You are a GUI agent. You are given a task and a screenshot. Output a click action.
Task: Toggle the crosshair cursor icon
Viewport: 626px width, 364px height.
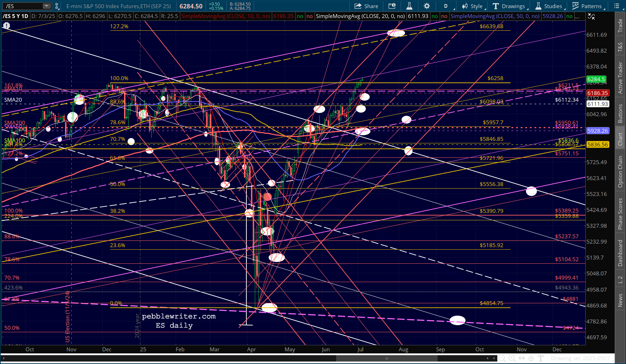tap(531, 358)
